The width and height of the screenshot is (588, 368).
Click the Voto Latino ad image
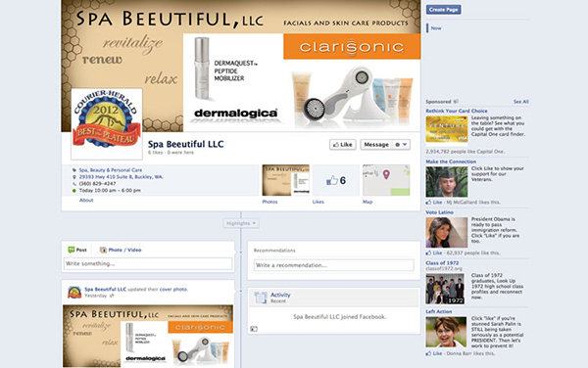point(447,233)
